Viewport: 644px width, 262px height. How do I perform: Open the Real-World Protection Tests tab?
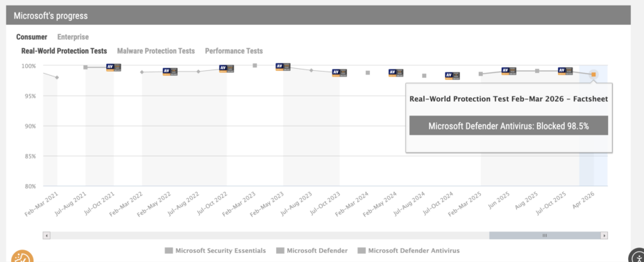click(x=64, y=51)
